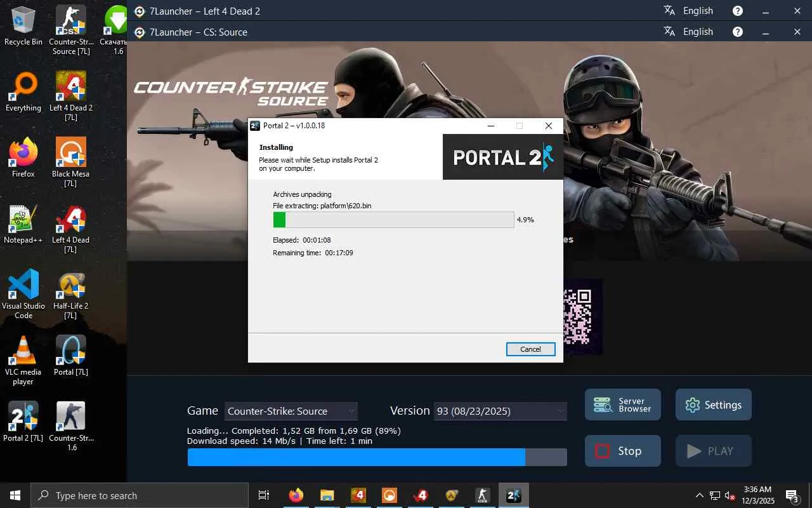Open the English language selector in Left 4 Dead 2 launcher
The height and width of the screenshot is (508, 812).
[x=688, y=11]
